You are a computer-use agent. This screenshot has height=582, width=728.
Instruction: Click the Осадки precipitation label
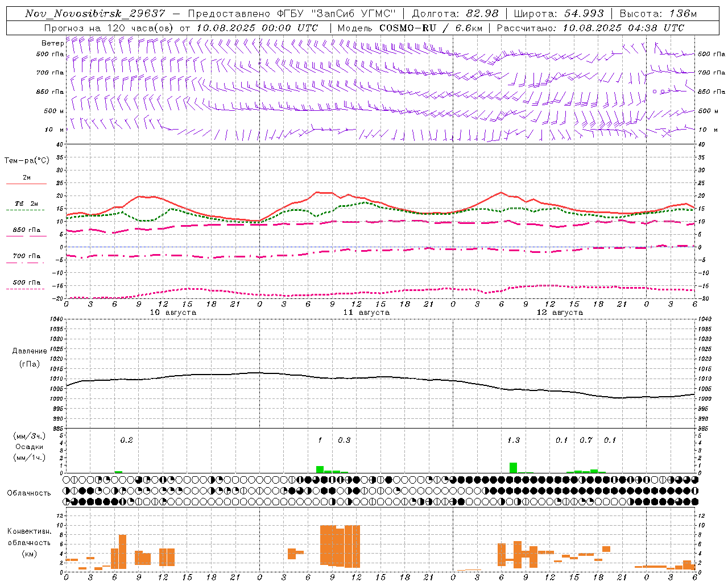[30, 447]
